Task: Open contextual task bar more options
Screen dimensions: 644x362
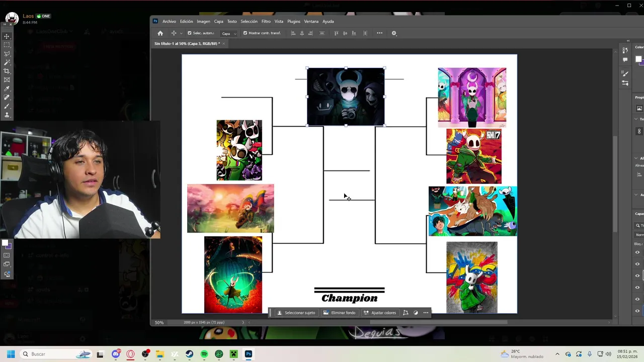Action: pos(426,313)
